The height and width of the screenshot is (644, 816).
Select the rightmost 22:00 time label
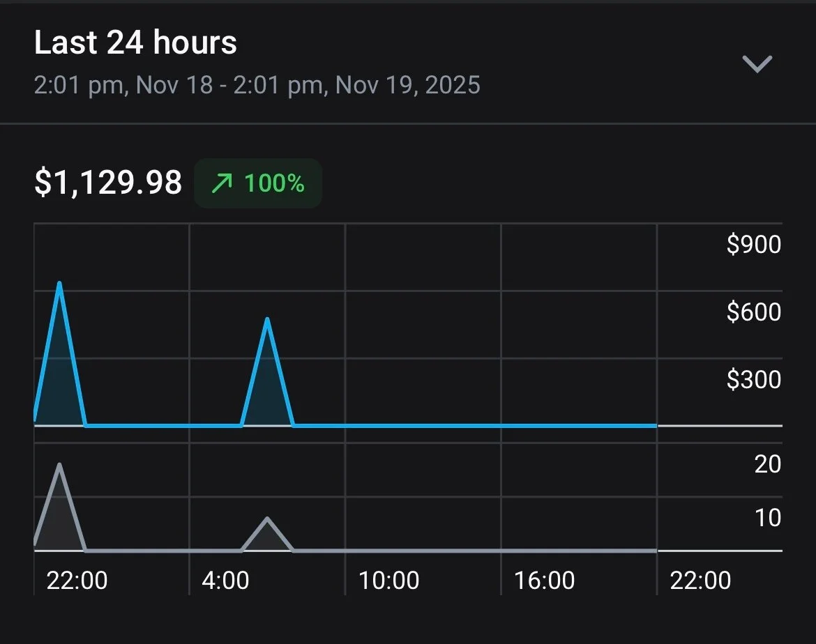(x=700, y=580)
